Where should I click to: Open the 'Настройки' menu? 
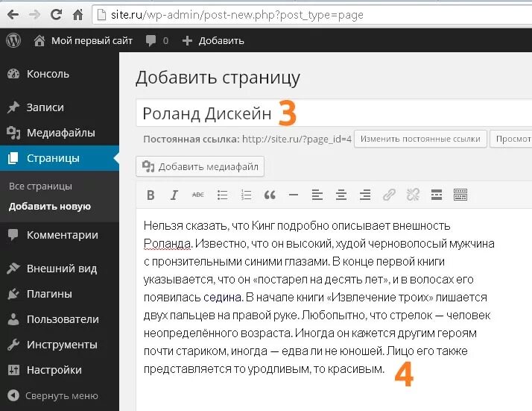pyautogui.click(x=60, y=370)
